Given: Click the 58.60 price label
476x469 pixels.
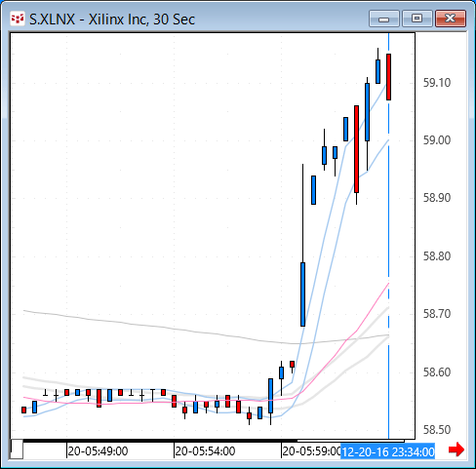Looking at the screenshot, I should (x=437, y=372).
